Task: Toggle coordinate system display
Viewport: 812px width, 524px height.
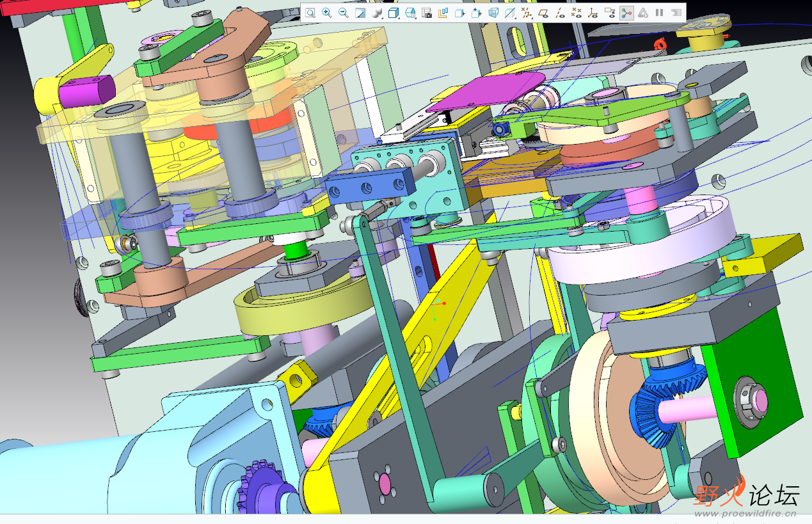Action: [593, 13]
